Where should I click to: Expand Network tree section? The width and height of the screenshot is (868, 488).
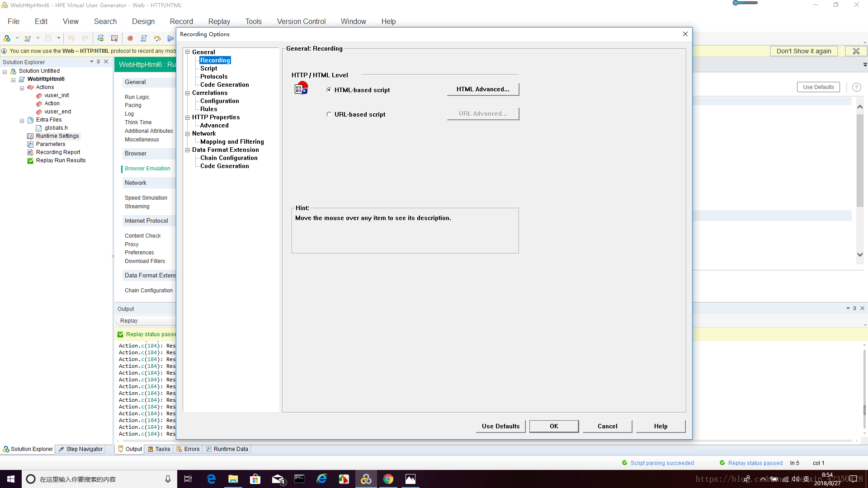pyautogui.click(x=188, y=133)
